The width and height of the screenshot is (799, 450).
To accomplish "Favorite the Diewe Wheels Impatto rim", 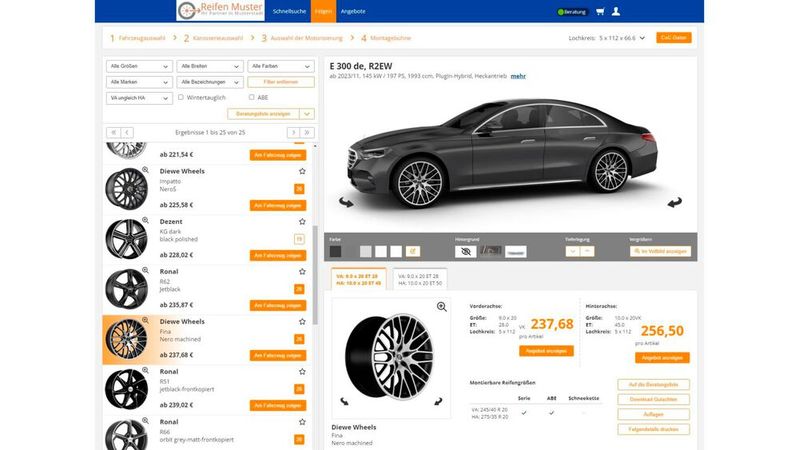I will click(302, 171).
